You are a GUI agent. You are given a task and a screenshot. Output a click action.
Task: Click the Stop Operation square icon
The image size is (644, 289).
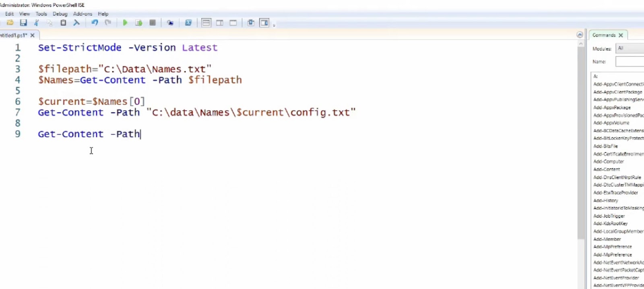[153, 23]
